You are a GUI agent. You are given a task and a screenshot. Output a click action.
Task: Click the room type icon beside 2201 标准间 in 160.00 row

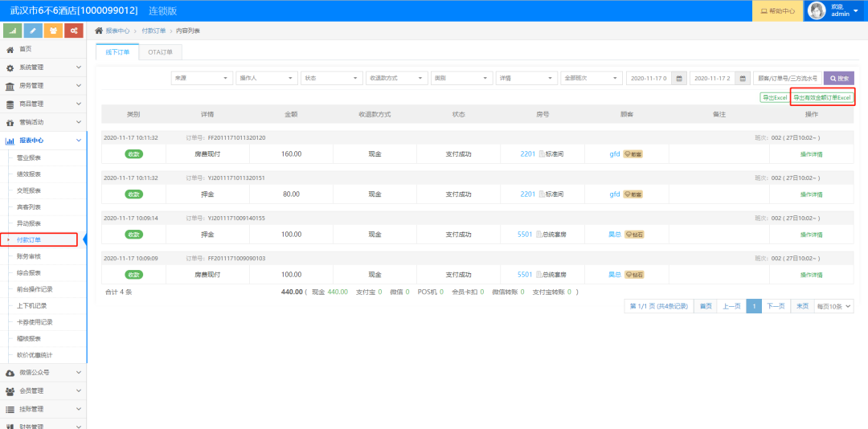pos(542,154)
